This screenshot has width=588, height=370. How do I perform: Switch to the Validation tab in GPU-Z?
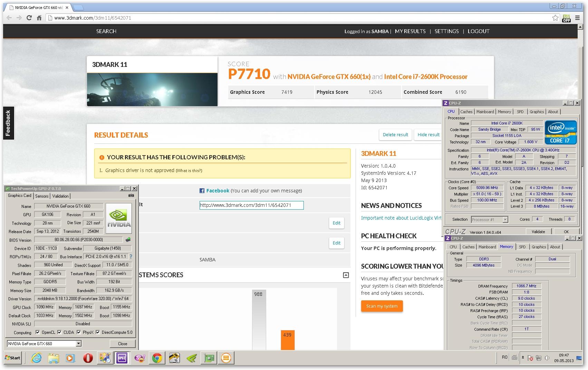coord(60,196)
